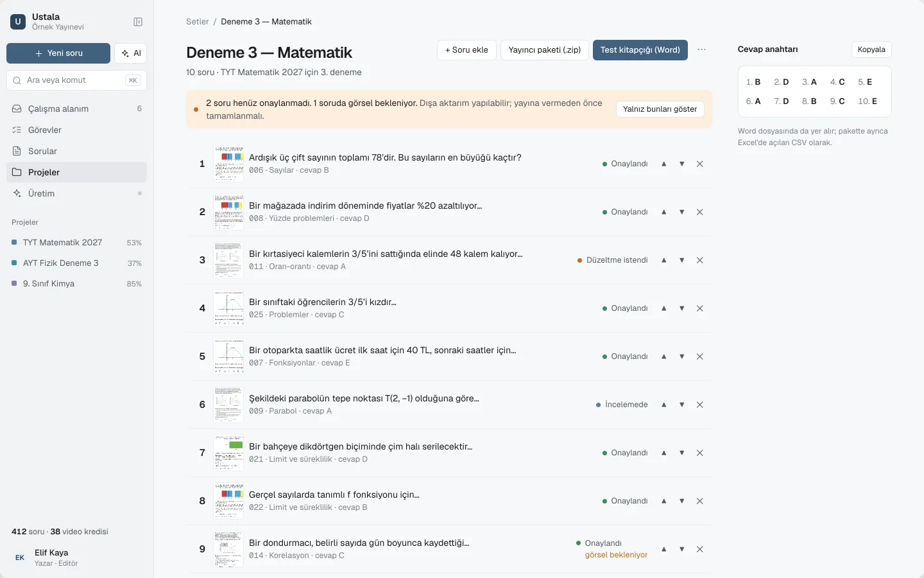This screenshot has width=924, height=578.
Task: Click the İncelemede status of question 6
Action: (622, 405)
